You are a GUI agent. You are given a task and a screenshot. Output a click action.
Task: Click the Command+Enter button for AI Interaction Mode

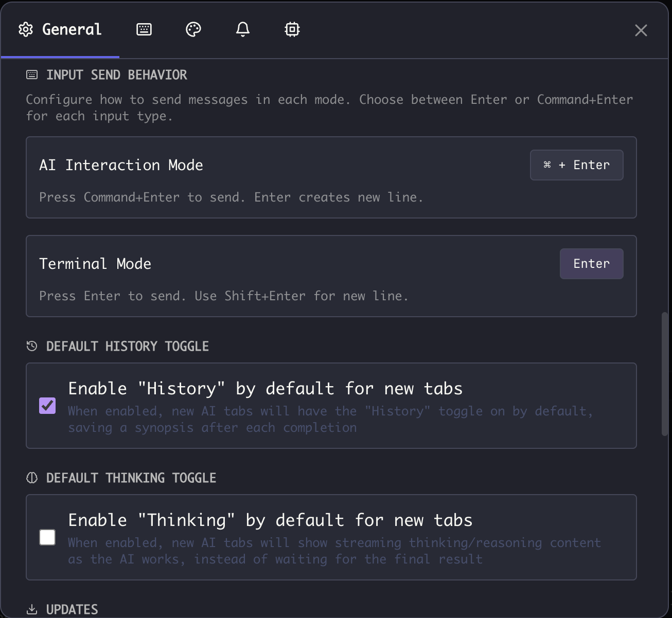point(576,165)
